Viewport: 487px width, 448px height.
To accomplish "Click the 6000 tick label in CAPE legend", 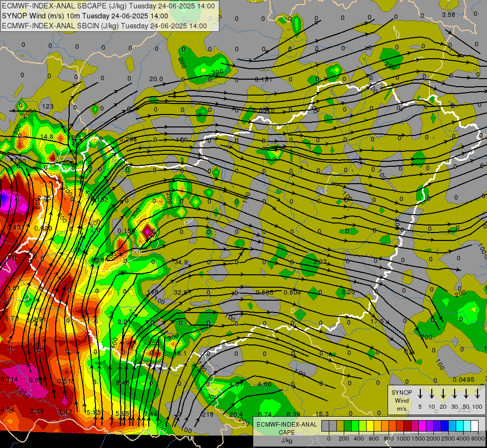I will [x=479, y=439].
